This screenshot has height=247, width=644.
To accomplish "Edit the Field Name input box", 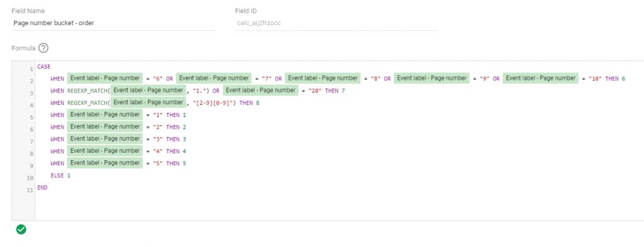I will click(113, 23).
